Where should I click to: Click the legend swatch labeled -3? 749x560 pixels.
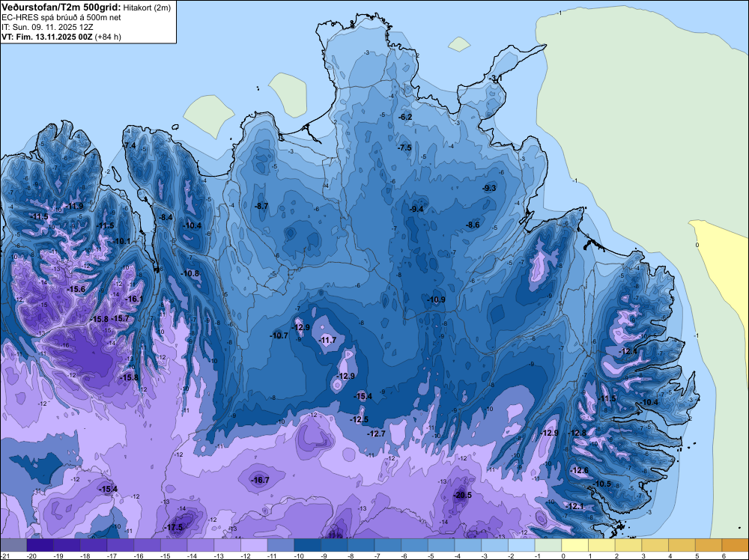495,545
